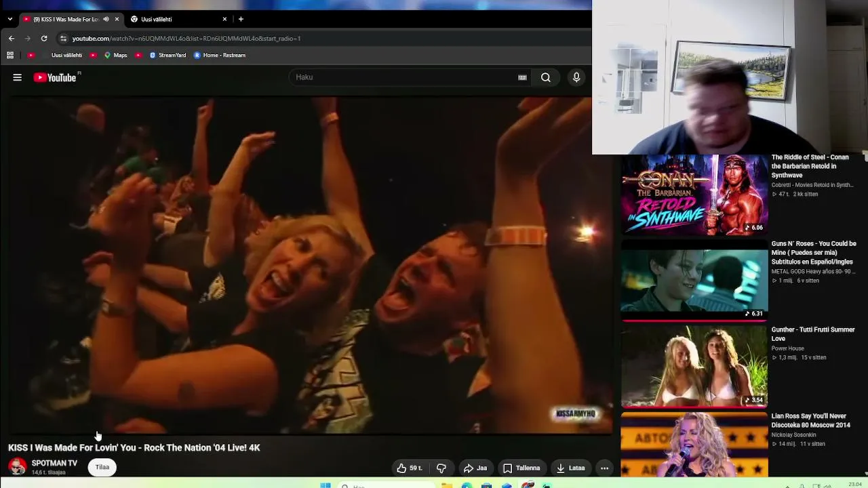Click the search magnifier button

tap(545, 77)
